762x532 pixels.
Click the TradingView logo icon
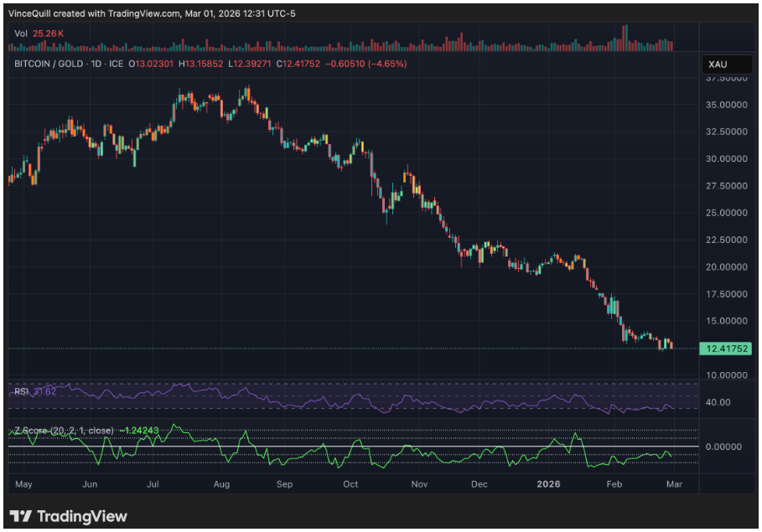click(x=21, y=516)
